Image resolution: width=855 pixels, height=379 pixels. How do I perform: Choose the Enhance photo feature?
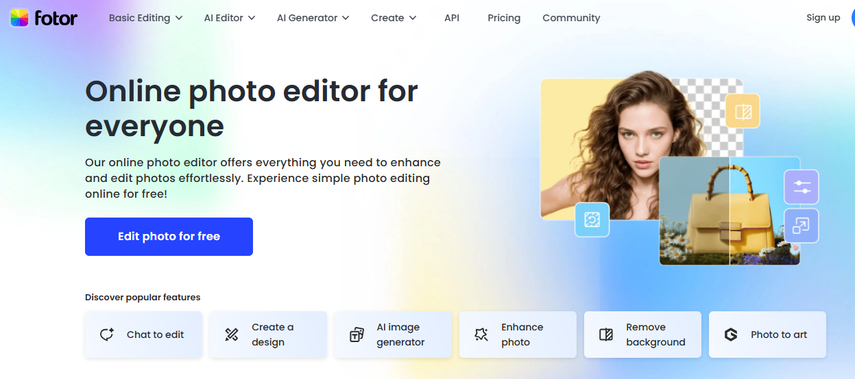click(x=518, y=334)
